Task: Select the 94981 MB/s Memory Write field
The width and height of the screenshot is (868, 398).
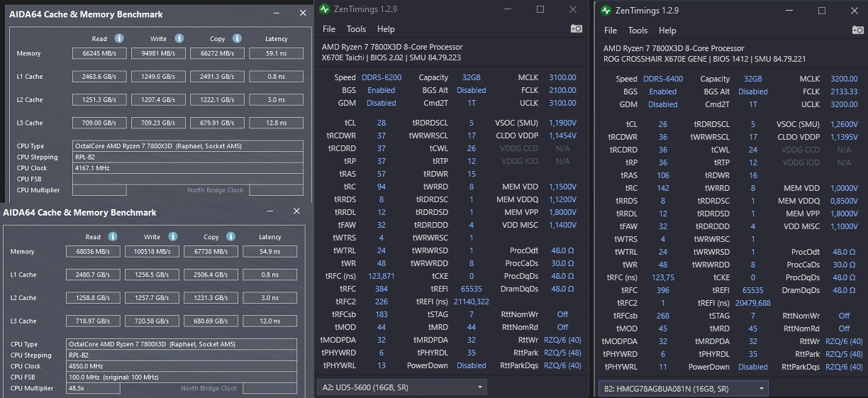Action: coord(159,53)
